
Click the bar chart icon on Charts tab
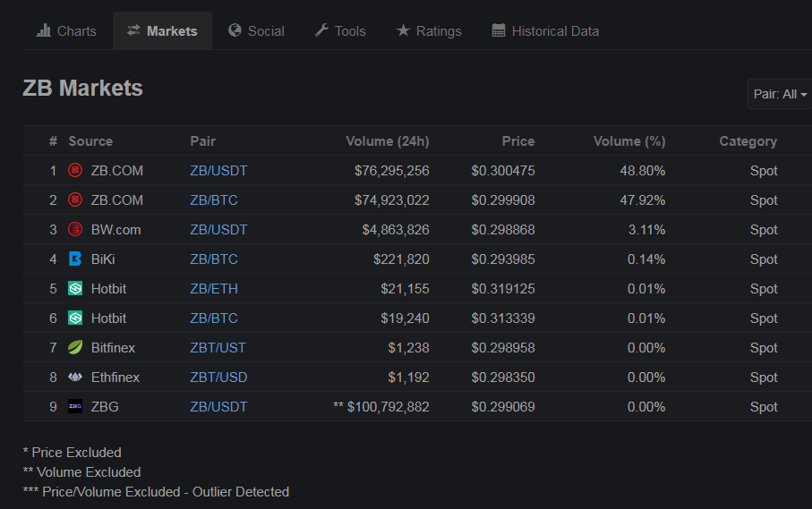coord(44,30)
